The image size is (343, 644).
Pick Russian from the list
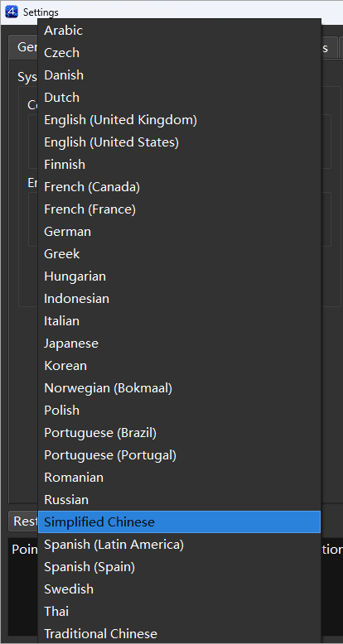point(179,500)
